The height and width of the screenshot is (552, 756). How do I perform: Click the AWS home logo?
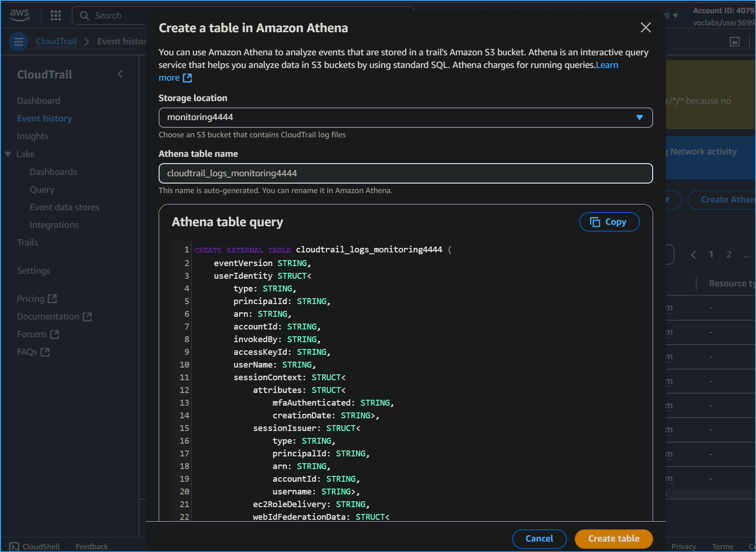[x=19, y=14]
